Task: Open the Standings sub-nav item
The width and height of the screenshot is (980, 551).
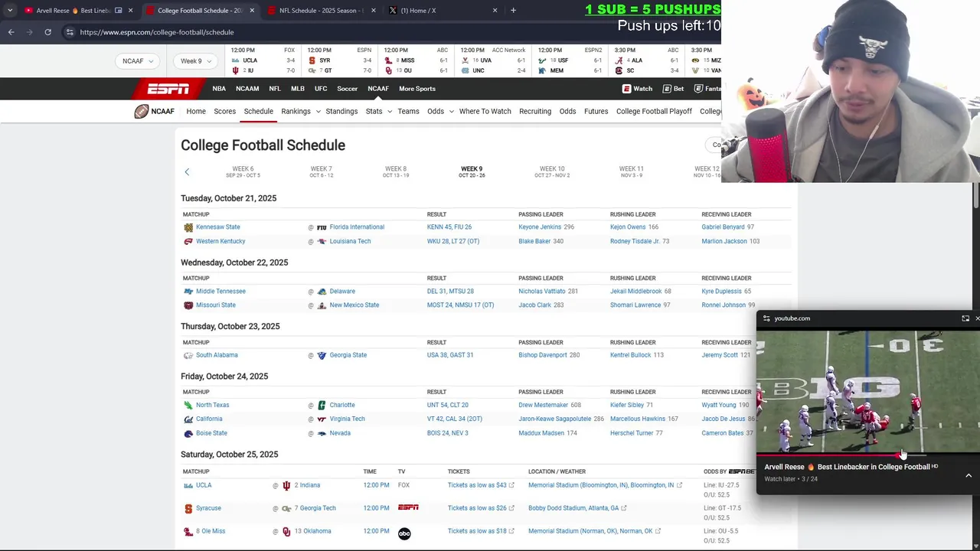Action: point(341,112)
